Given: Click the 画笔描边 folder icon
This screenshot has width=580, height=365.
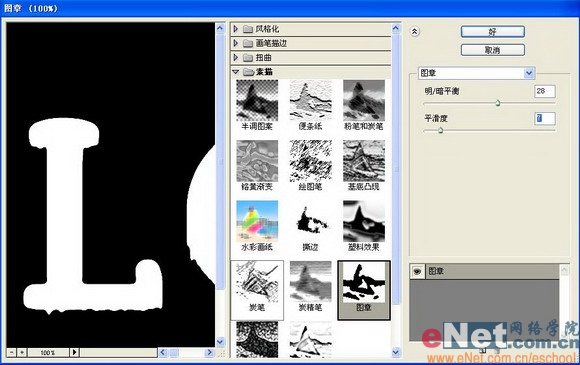Looking at the screenshot, I should tap(248, 44).
